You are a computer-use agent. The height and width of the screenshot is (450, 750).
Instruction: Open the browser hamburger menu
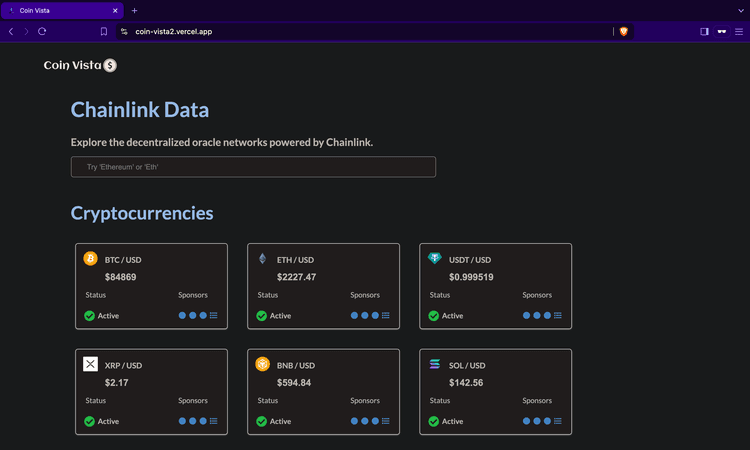tap(739, 32)
